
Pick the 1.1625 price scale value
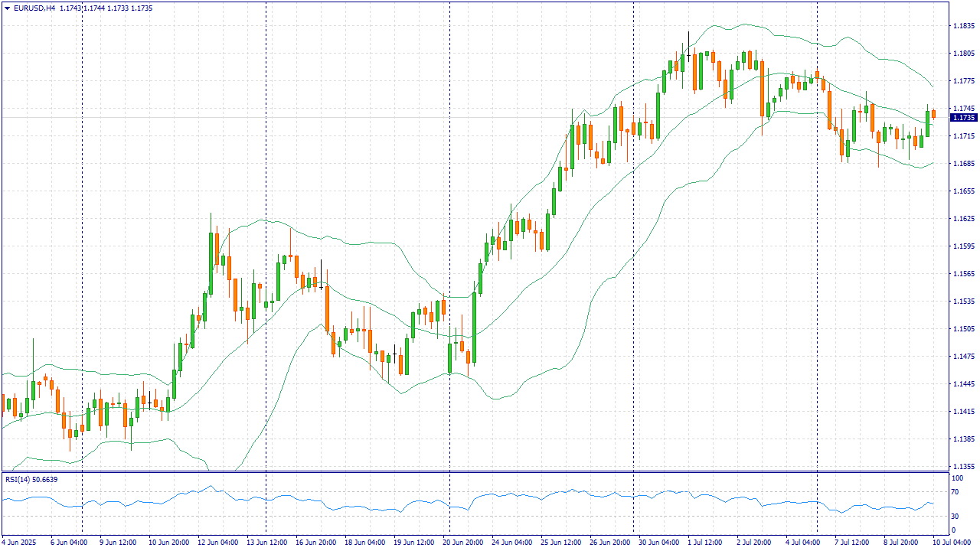pyautogui.click(x=963, y=219)
